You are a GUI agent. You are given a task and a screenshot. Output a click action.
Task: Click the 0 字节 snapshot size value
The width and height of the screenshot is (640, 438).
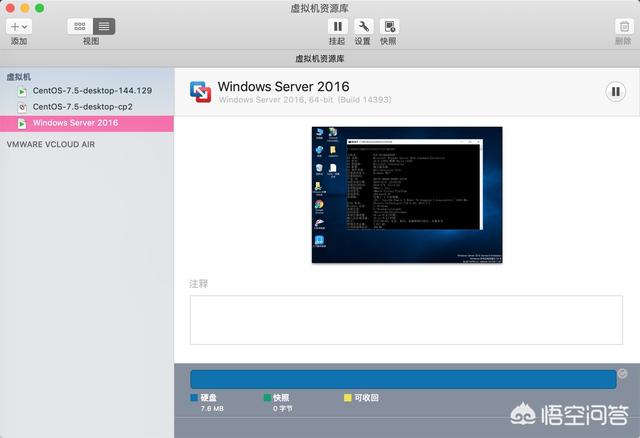point(283,409)
